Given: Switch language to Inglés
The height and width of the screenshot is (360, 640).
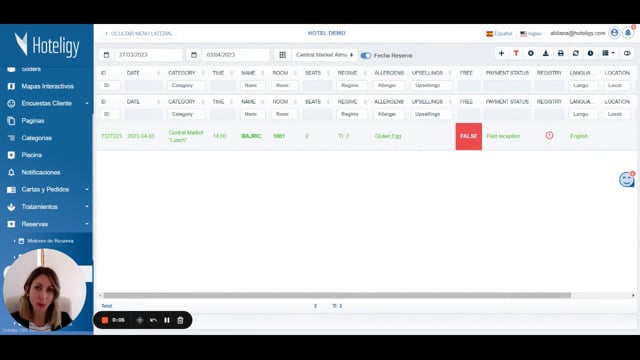Looking at the screenshot, I should click(531, 33).
